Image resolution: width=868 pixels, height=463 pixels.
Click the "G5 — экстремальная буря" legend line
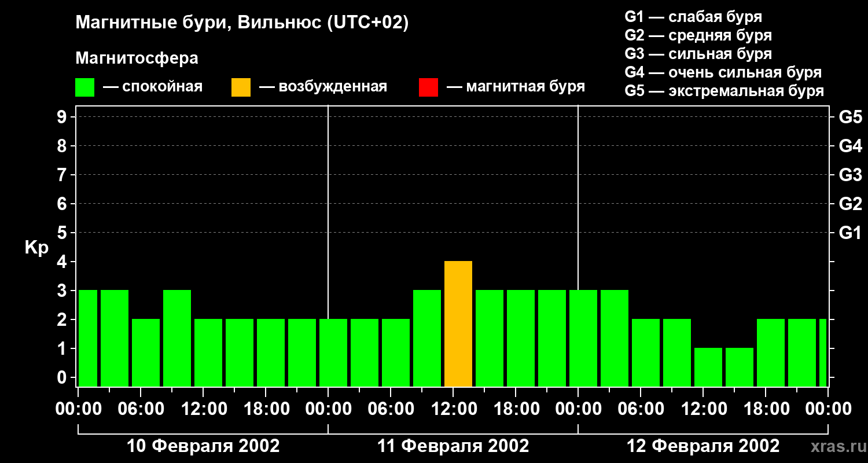(x=724, y=91)
